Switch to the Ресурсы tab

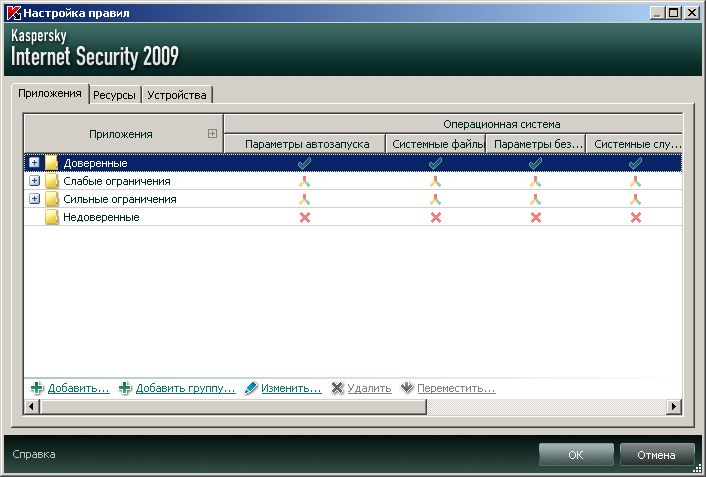click(x=115, y=95)
